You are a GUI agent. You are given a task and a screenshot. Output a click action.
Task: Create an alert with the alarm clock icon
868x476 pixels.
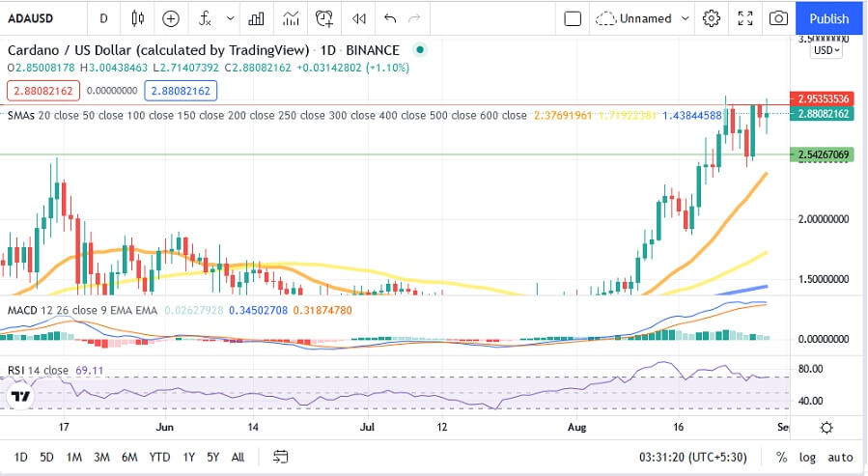(323, 18)
